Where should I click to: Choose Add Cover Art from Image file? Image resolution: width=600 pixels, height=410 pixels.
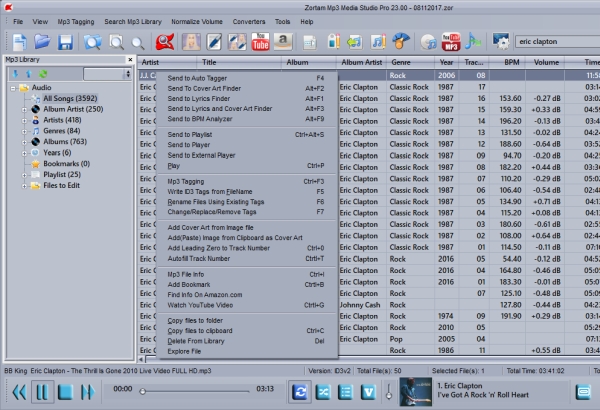pos(247,227)
